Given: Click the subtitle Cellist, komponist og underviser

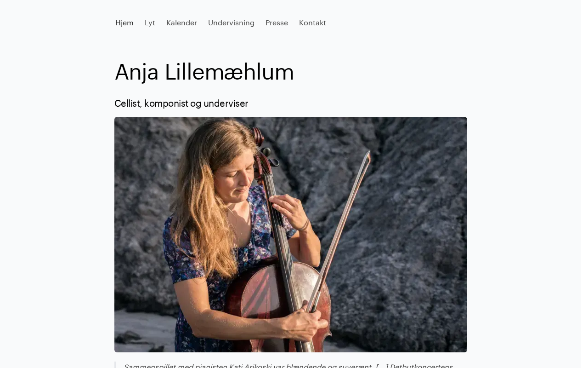Looking at the screenshot, I should pyautogui.click(x=181, y=103).
